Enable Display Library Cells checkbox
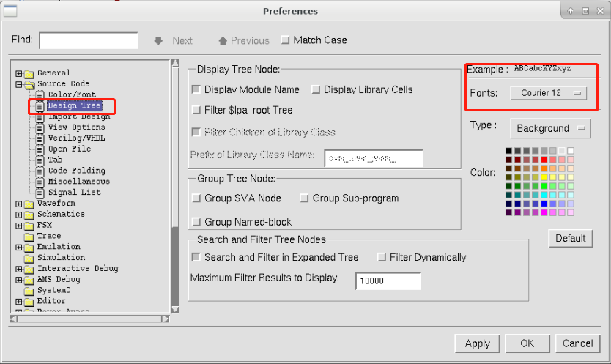This screenshot has width=611, height=364. (316, 89)
